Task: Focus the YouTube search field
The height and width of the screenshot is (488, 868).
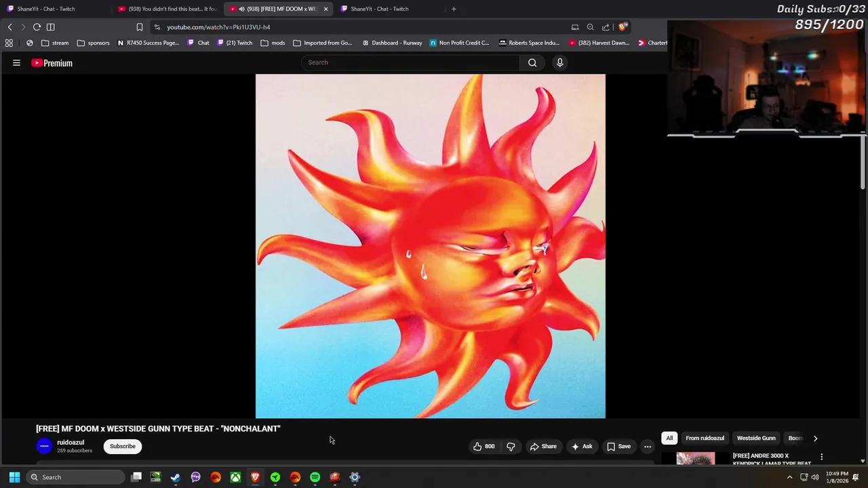Action: pyautogui.click(x=411, y=62)
